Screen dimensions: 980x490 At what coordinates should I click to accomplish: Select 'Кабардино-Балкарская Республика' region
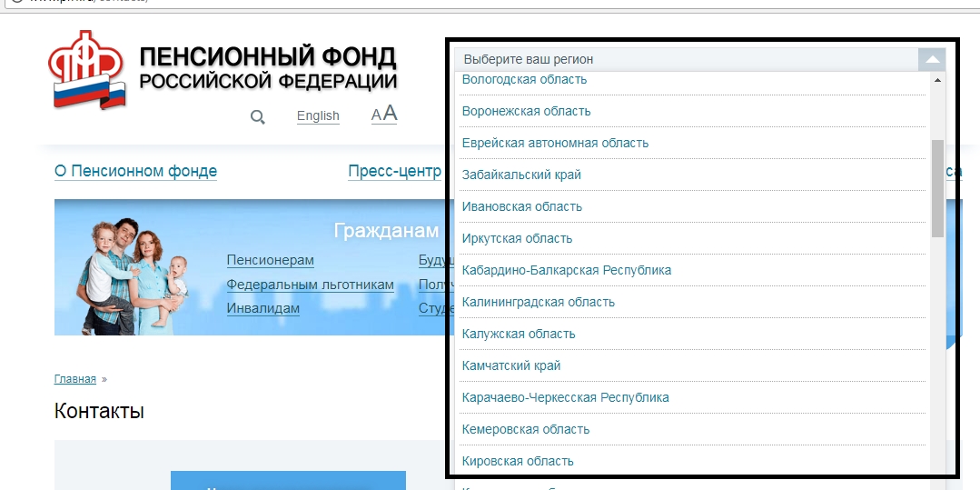(x=566, y=270)
